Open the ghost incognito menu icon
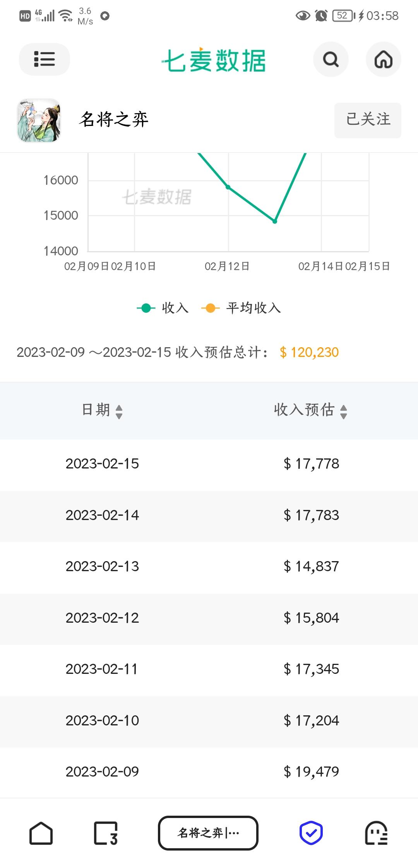This screenshot has width=418, height=868. tap(376, 833)
